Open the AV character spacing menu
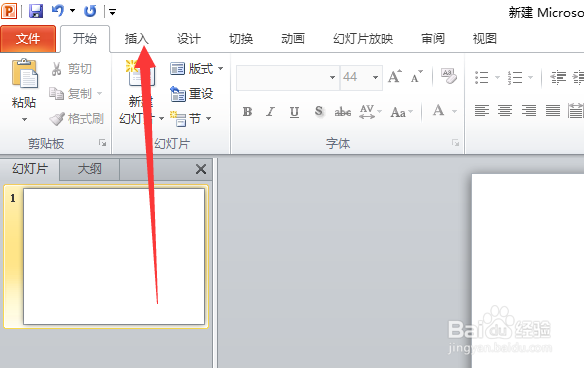The width and height of the screenshot is (584, 368). coord(371,111)
